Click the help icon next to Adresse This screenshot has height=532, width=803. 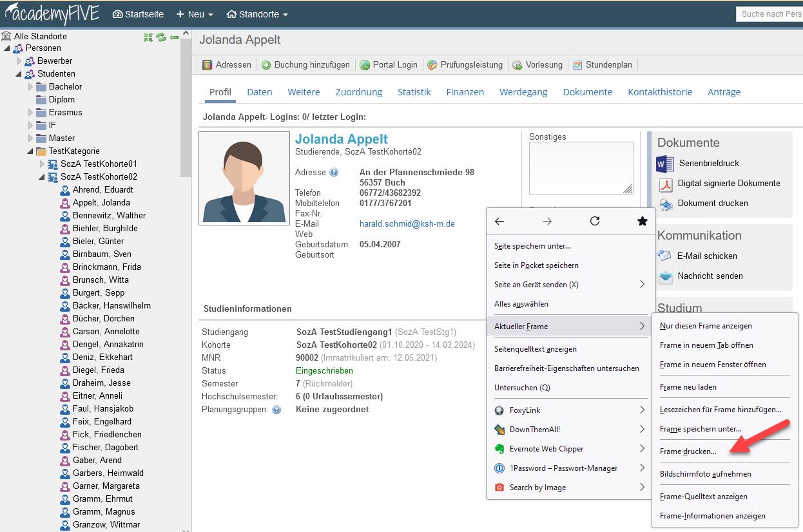pyautogui.click(x=334, y=173)
